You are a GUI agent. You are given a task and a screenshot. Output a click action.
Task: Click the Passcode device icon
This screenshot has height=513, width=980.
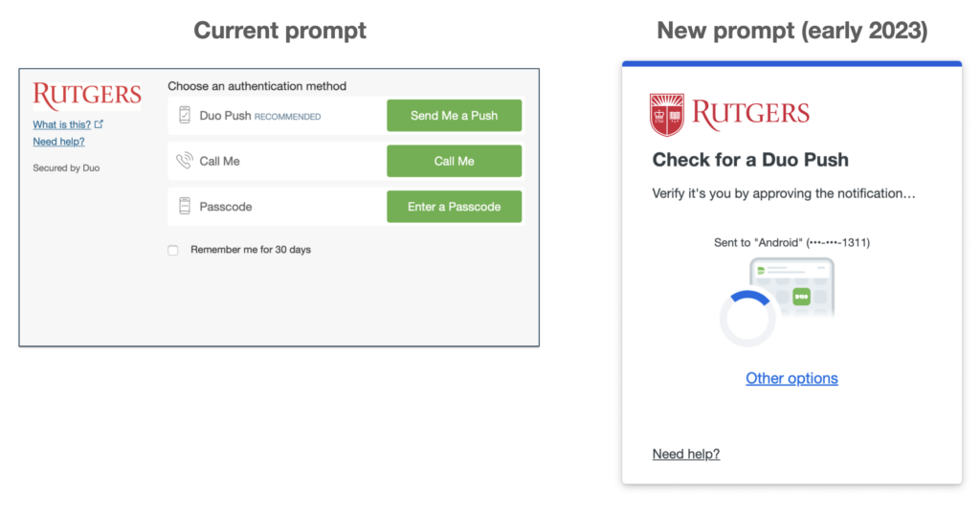(x=185, y=206)
